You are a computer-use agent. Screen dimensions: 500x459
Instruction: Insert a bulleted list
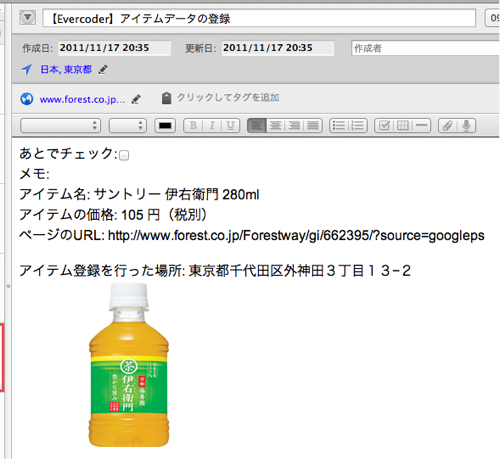(x=339, y=126)
